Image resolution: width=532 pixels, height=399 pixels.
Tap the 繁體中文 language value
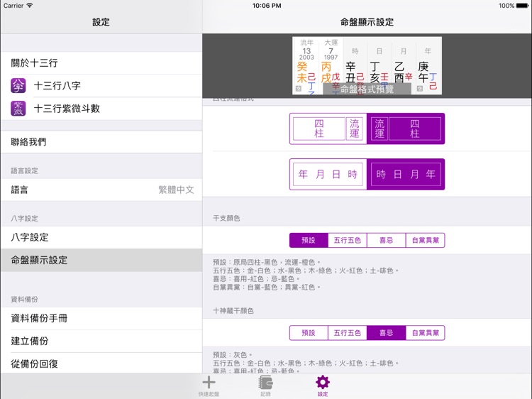click(176, 190)
